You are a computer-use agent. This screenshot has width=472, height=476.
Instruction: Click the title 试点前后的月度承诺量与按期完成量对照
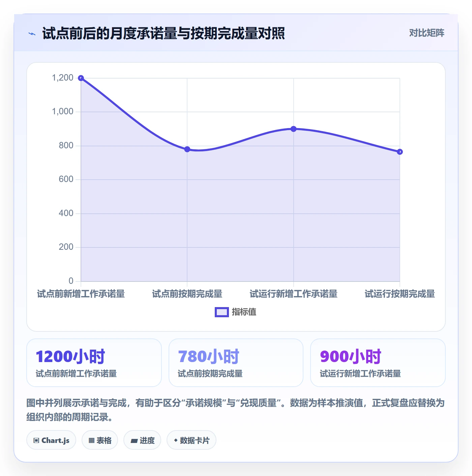164,33
